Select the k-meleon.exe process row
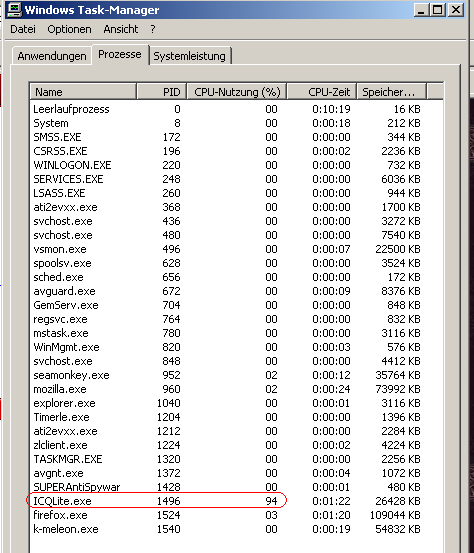Screen dimensions: 474x553 coord(227,529)
